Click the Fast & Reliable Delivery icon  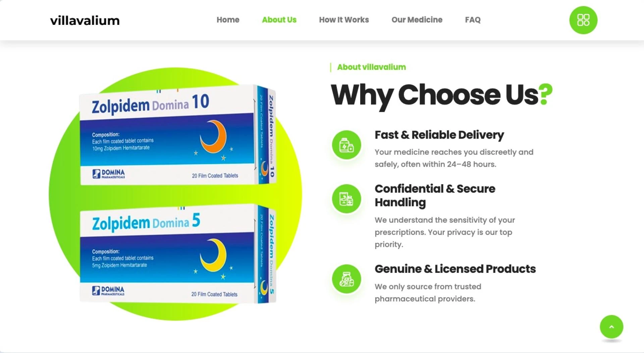(346, 145)
